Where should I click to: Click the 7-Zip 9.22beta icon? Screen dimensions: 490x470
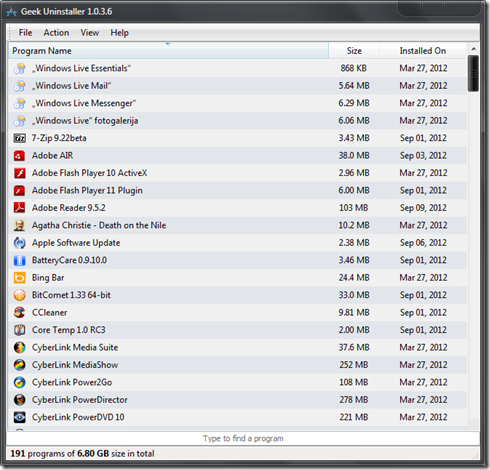click(19, 138)
